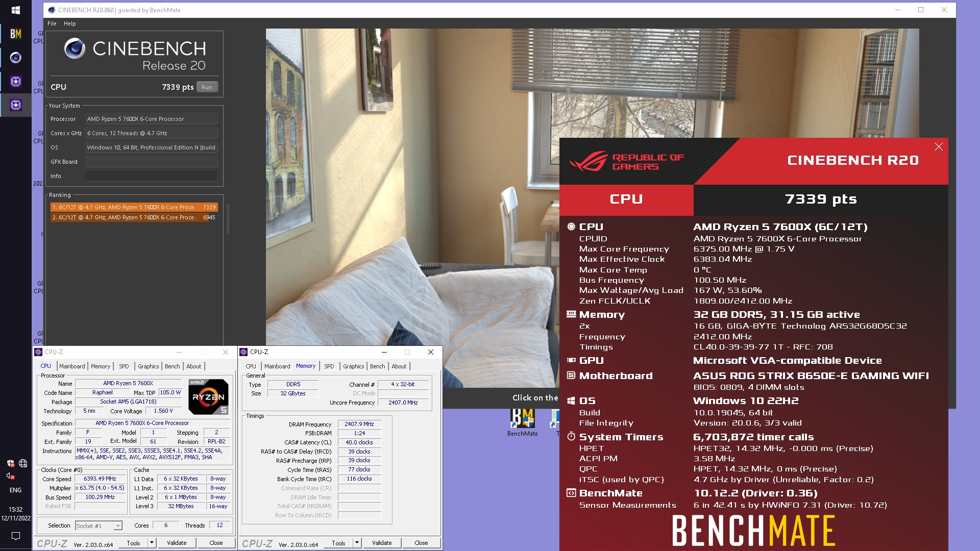Expand Tools dropdown arrow in right CPU-Z
Image resolution: width=980 pixels, height=551 pixels.
[x=357, y=543]
